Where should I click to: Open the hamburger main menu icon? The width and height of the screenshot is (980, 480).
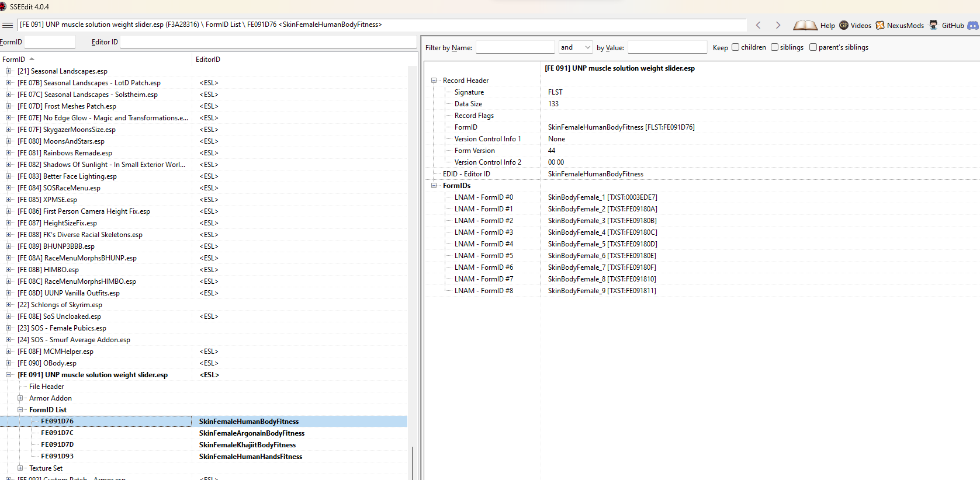point(8,25)
